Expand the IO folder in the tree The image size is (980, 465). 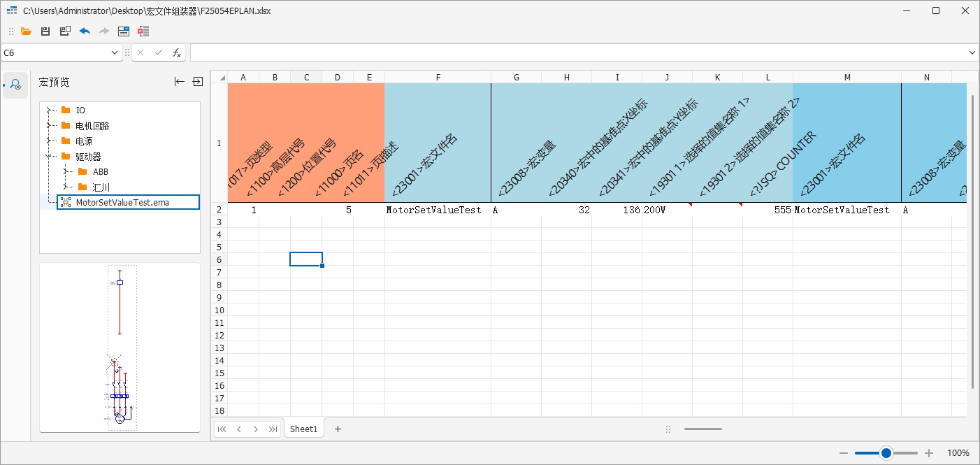tap(50, 110)
